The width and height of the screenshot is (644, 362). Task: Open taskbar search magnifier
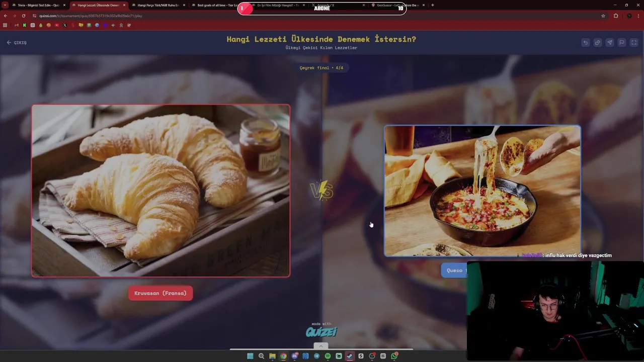click(261, 356)
